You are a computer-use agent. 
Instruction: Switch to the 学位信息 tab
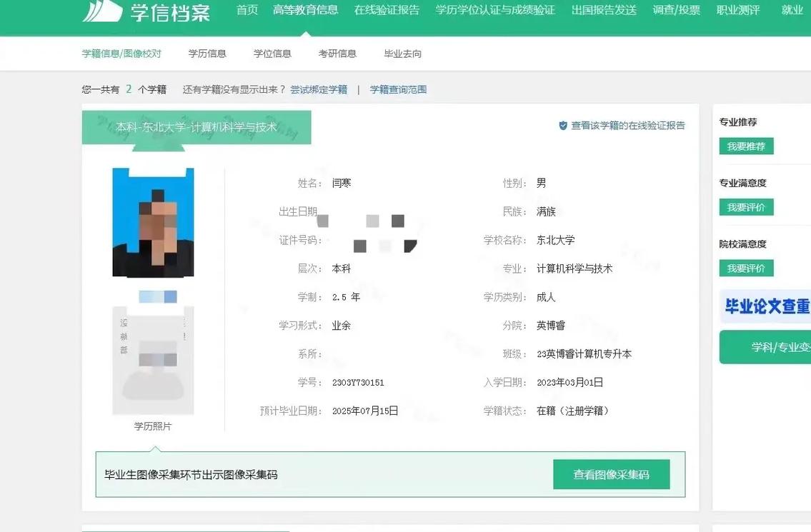272,54
